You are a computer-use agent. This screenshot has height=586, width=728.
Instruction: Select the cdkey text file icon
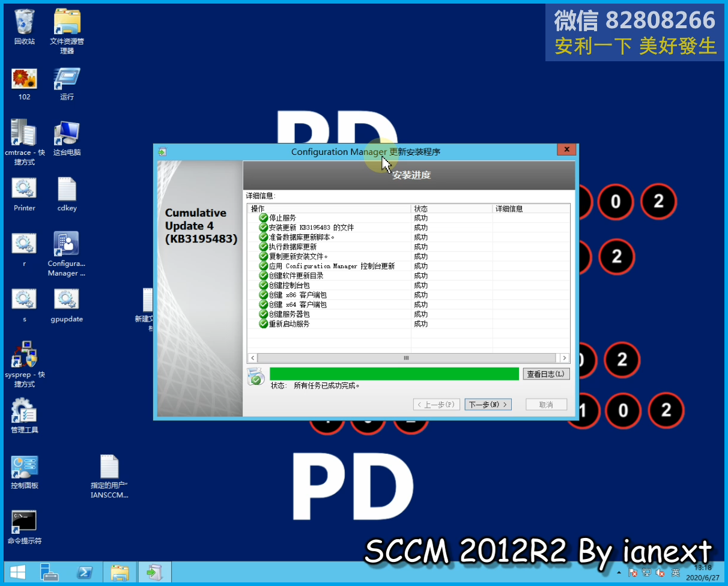67,195
